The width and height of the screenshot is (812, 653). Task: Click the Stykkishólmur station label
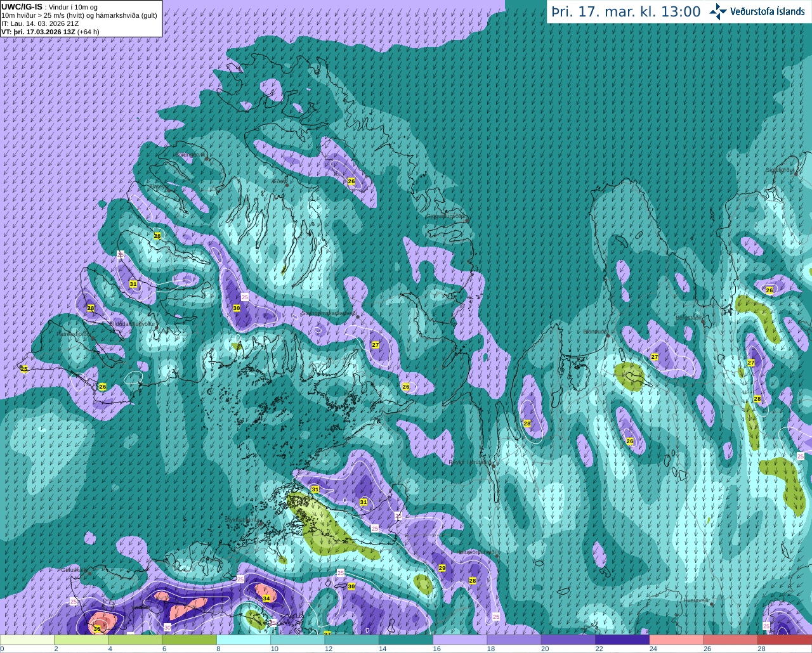point(243,520)
